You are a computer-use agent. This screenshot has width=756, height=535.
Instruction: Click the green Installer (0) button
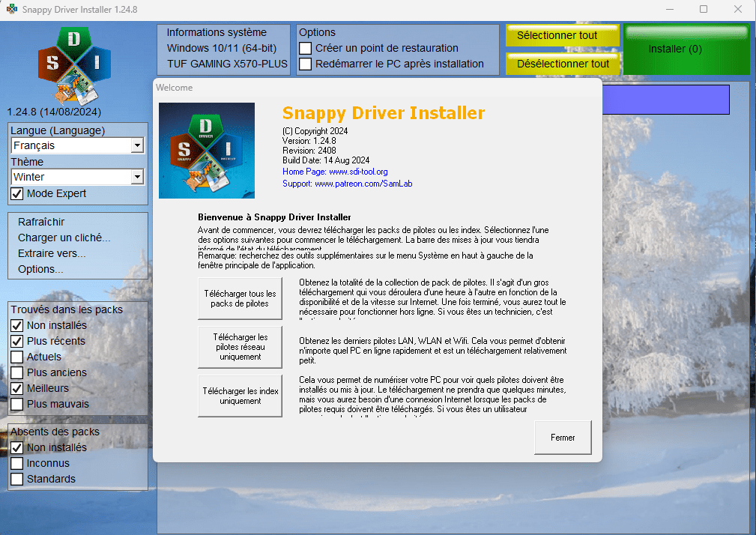(x=686, y=49)
